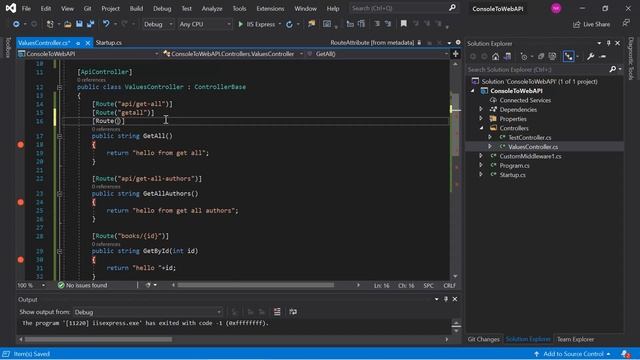Click the Save All toolbar icon
This screenshot has width=640, height=360.
click(x=90, y=24)
